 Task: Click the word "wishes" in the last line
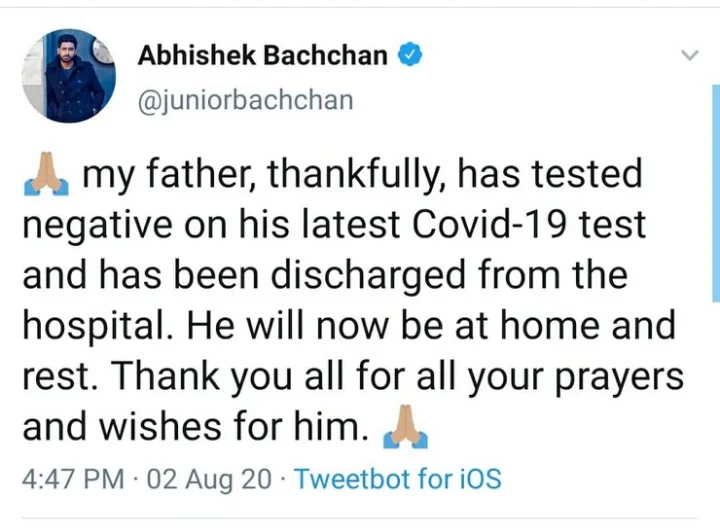point(161,426)
